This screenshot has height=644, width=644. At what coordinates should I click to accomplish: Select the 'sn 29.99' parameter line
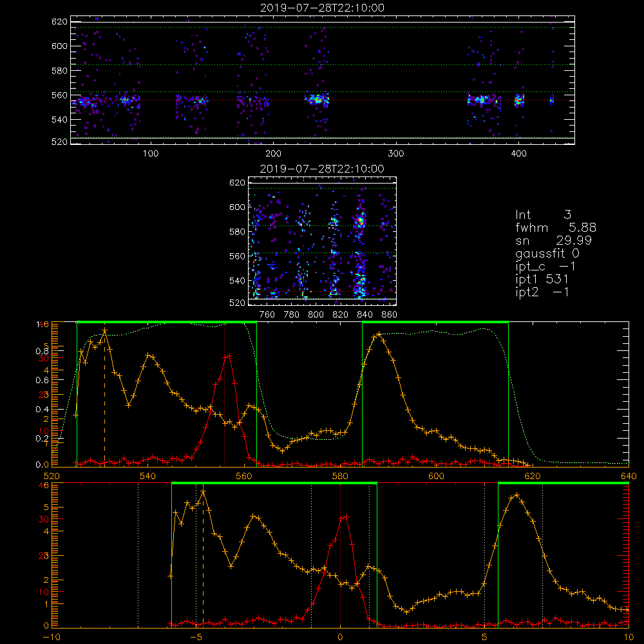coord(553,240)
